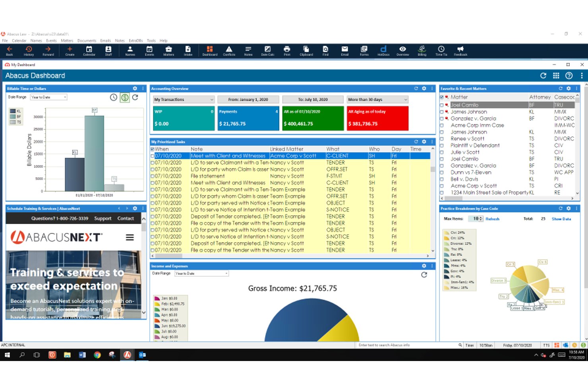Screen dimensions: 588x392
Task: Open the dashboard grid layout icon
Action: click(556, 75)
